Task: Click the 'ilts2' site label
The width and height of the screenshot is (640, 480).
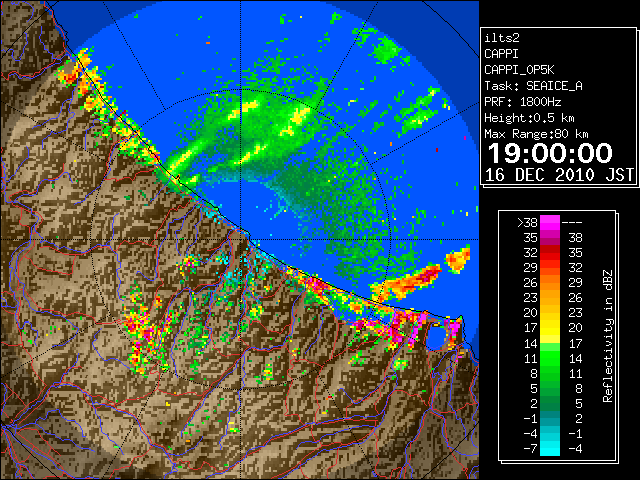Action: (x=502, y=38)
